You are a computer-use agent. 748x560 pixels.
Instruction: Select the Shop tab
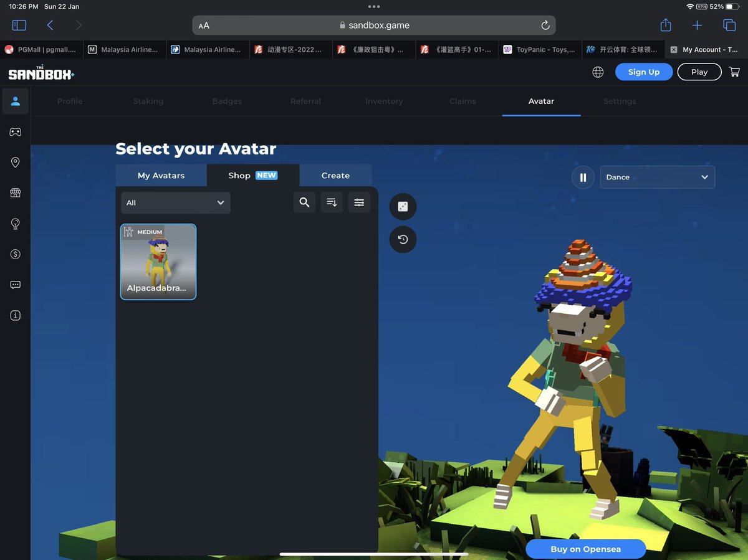point(252,175)
